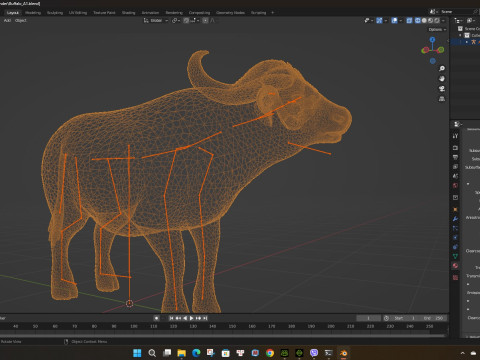Image resolution: width=480 pixels, height=360 pixels.
Task: Open the Object menu in viewport header
Action: tap(21, 20)
